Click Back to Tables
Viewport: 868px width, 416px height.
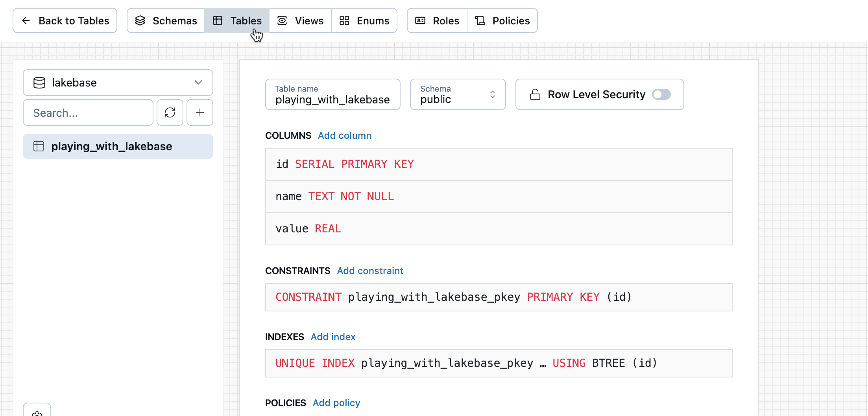pyautogui.click(x=65, y=20)
